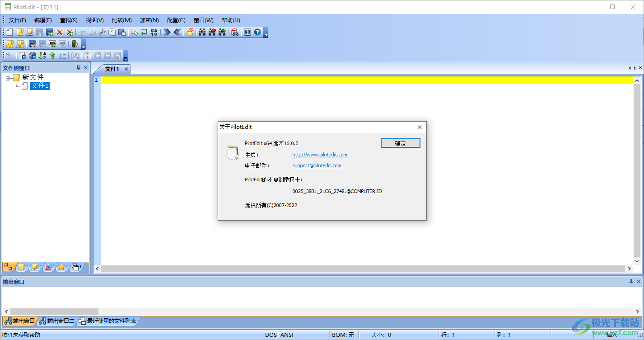
Task: Click the open encrypted FTP file icon
Action: [x=20, y=44]
